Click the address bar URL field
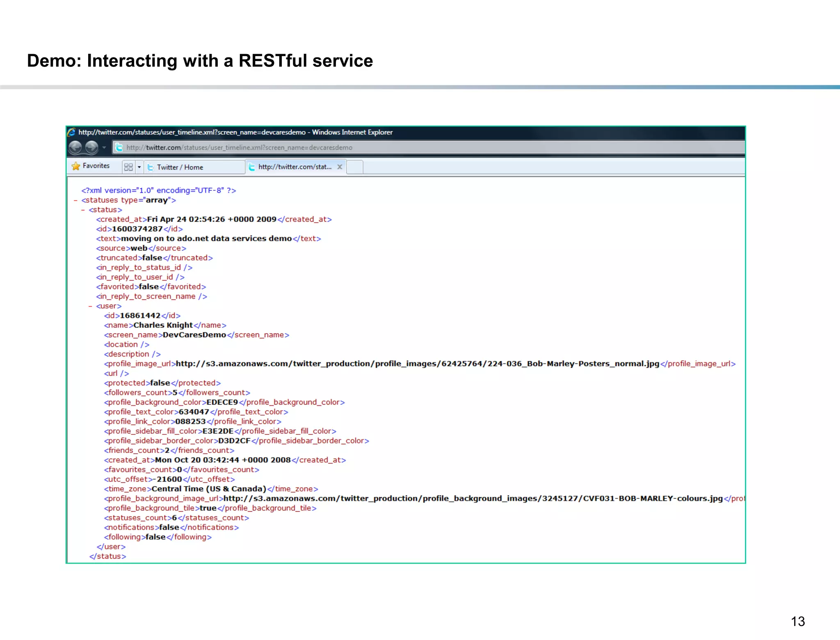Screen dimensions: 840x640 click(x=429, y=147)
